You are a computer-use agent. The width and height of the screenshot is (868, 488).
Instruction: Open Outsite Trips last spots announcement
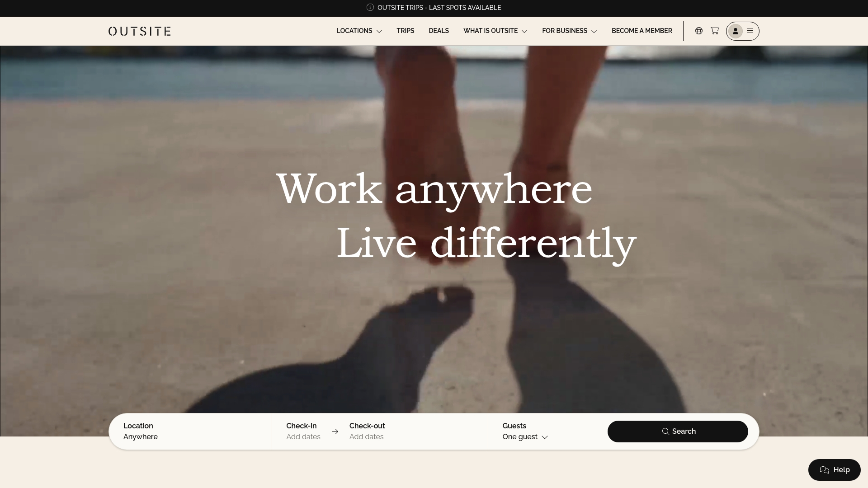tap(439, 8)
